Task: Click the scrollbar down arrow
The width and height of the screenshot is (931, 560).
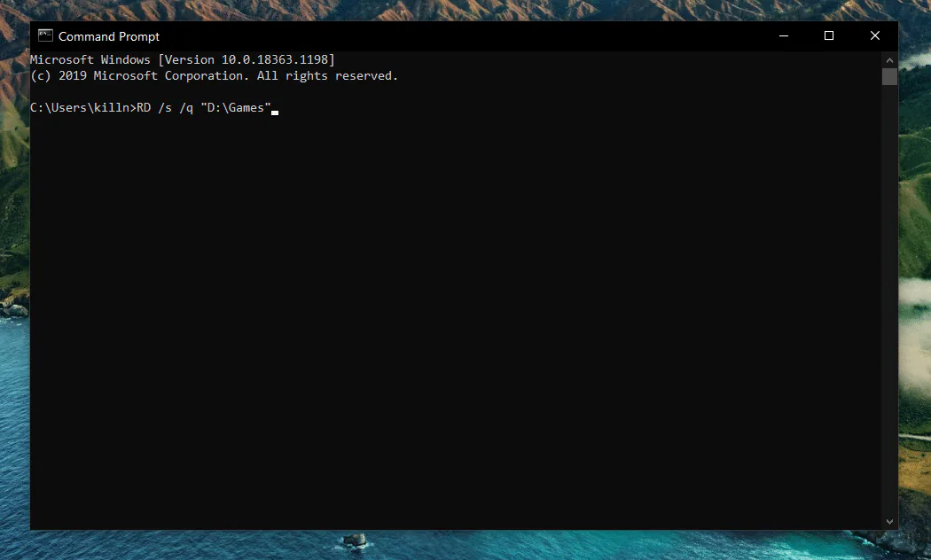Action: coord(889,521)
